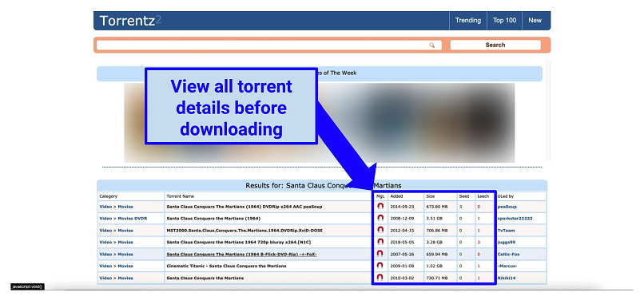The width and height of the screenshot is (644, 300).
Task: Open the Top 100 page
Action: pos(504,21)
